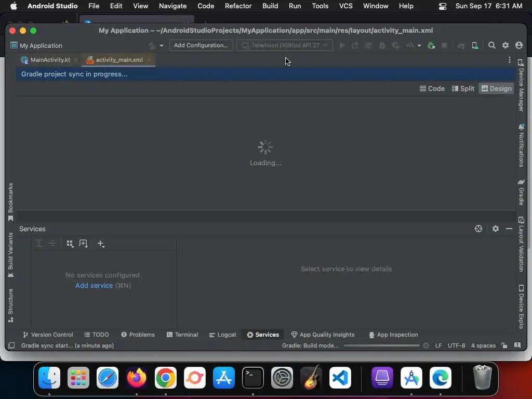The image size is (532, 399).
Task: Open the Layout Validation side panel
Action: (521, 244)
